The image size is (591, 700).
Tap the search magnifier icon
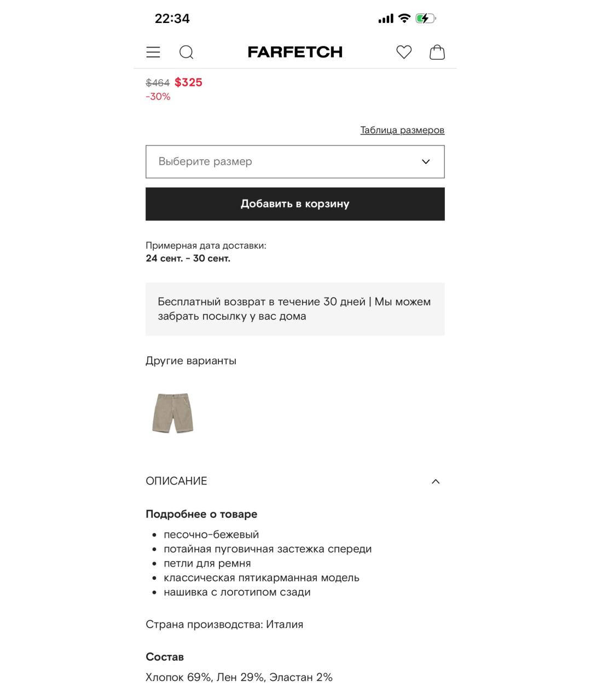(x=187, y=52)
